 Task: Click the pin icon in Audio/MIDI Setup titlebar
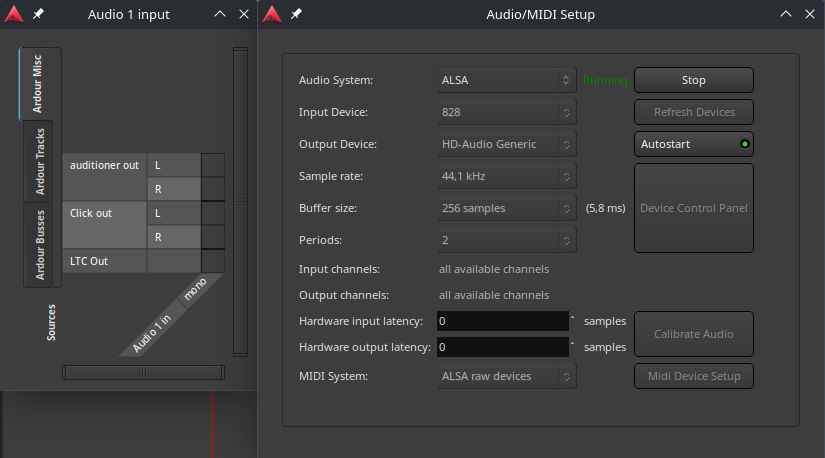[x=296, y=14]
